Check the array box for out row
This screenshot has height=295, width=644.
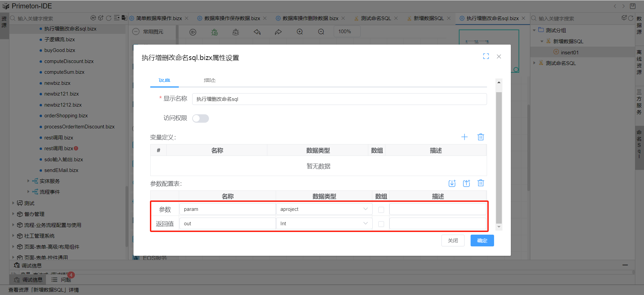(x=381, y=224)
